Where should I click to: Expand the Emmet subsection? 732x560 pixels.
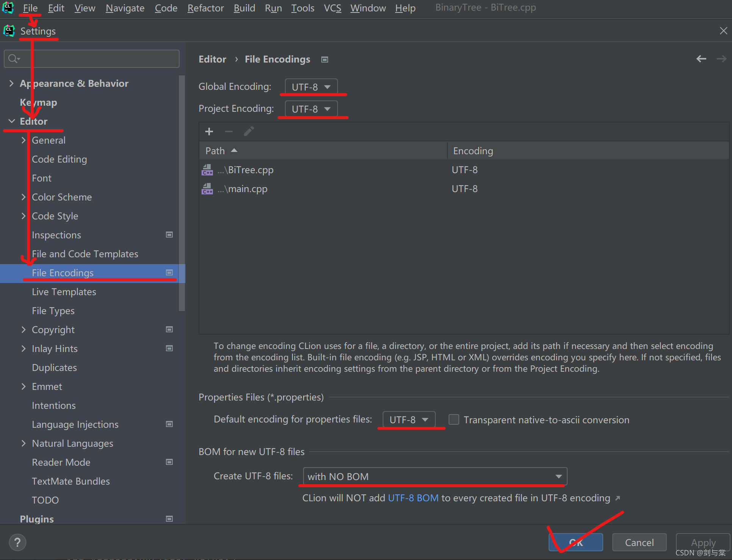(23, 386)
